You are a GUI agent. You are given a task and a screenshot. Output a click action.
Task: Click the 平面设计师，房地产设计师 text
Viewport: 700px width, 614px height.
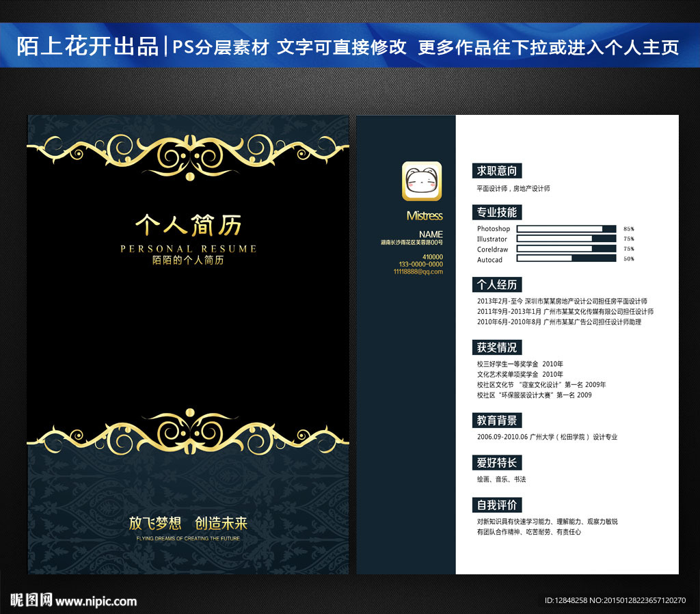coord(513,189)
